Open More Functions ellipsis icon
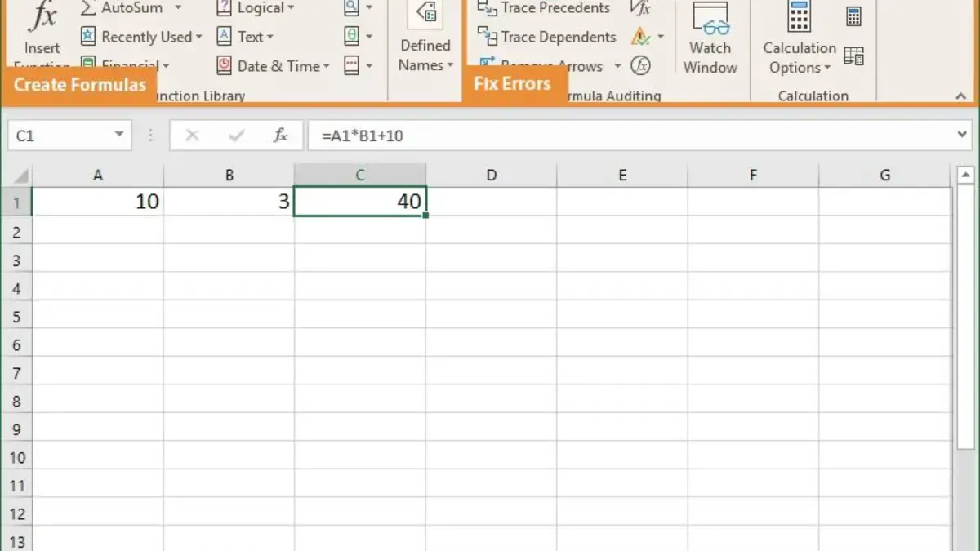Viewport: 980px width, 551px height. click(351, 65)
